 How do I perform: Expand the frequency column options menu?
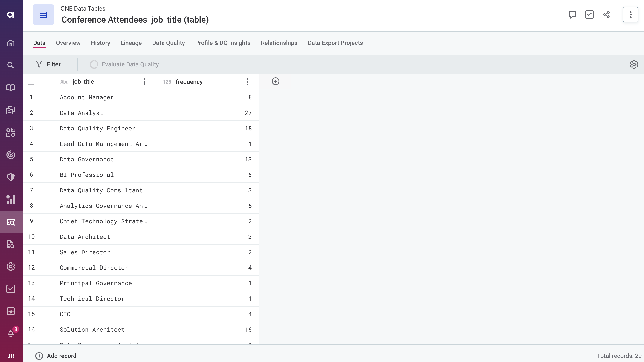[x=248, y=81]
